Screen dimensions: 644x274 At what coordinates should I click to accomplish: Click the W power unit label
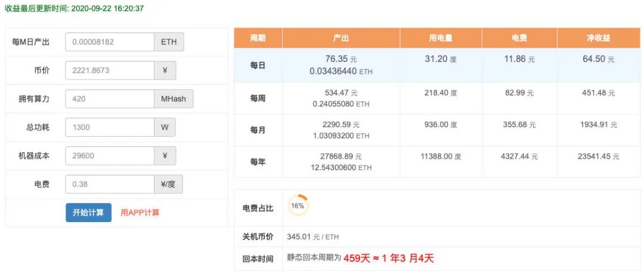coord(165,127)
